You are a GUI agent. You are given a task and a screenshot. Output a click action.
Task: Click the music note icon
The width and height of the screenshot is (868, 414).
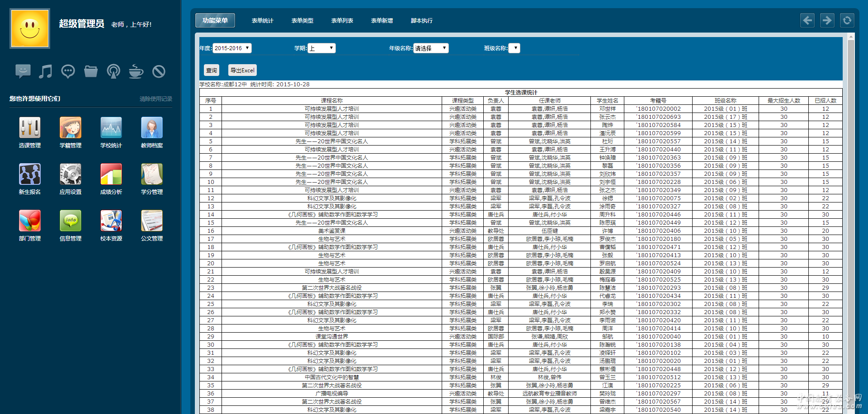pyautogui.click(x=45, y=71)
